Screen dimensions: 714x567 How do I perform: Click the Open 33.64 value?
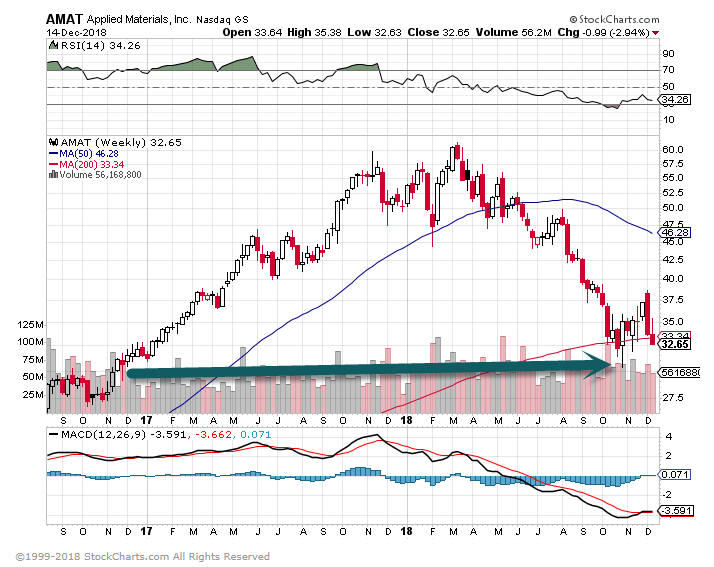pyautogui.click(x=252, y=32)
